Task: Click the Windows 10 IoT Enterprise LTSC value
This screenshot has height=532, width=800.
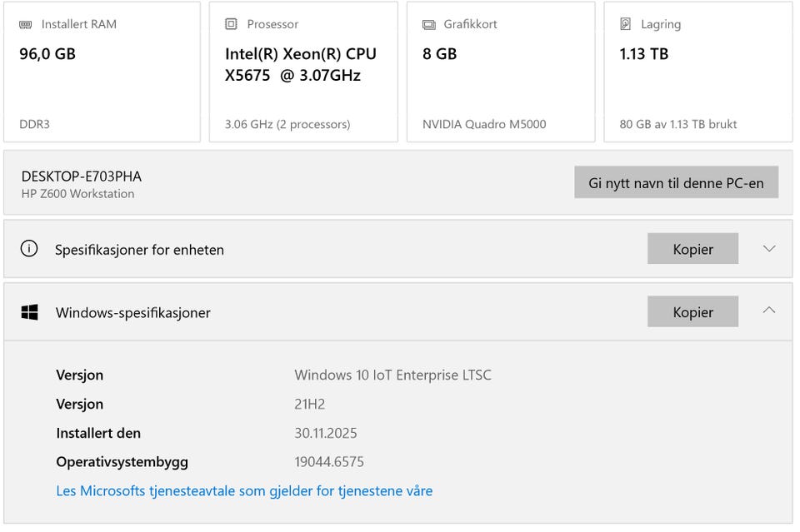Action: (392, 375)
